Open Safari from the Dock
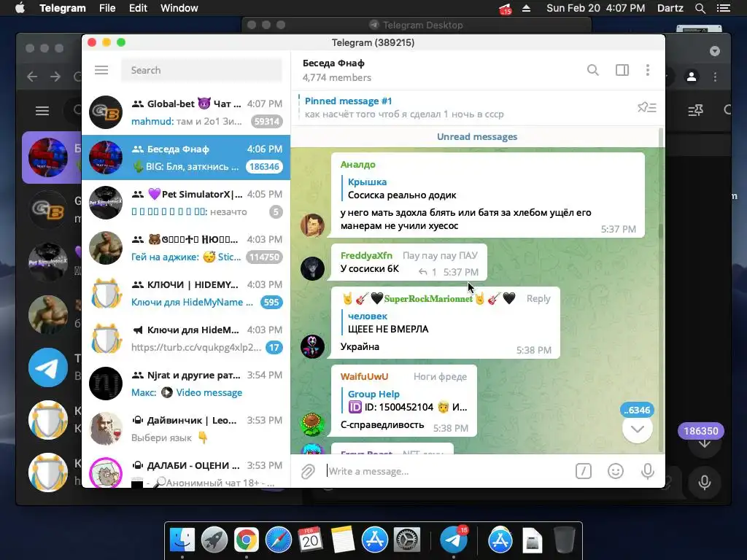The image size is (747, 560). click(x=279, y=540)
